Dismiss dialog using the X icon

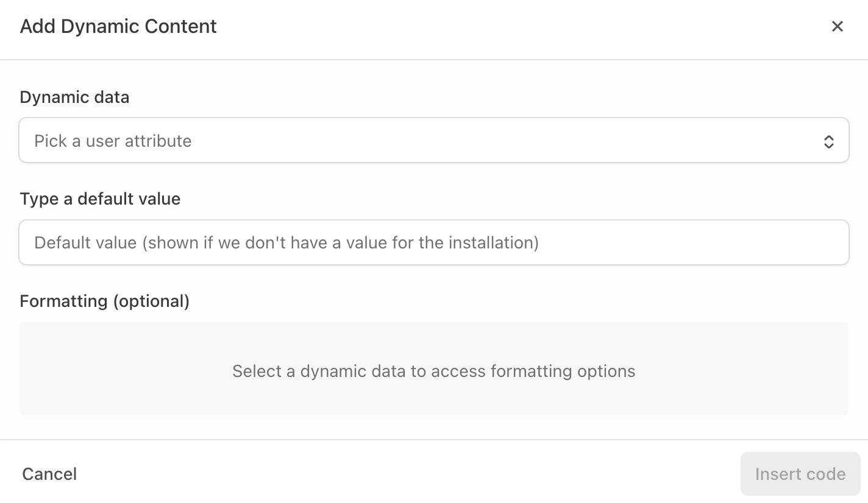838,26
